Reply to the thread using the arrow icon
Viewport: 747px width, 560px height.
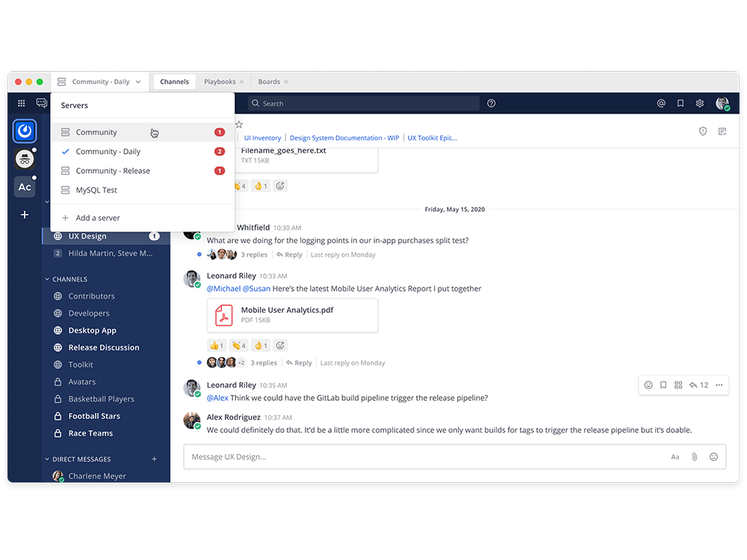(693, 385)
